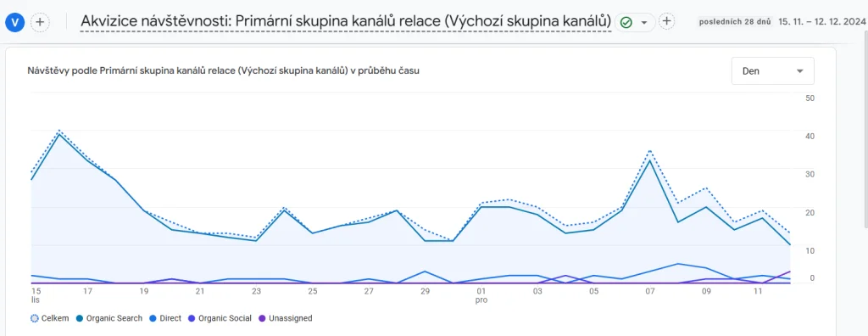
Task: Click the '01 pro' x-axis label
Action: pos(481,294)
